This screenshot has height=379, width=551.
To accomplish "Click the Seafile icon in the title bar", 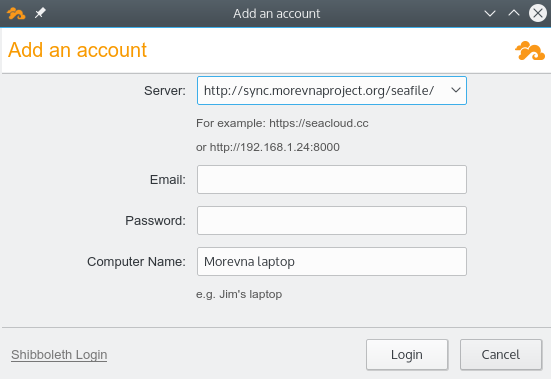I will [16, 13].
